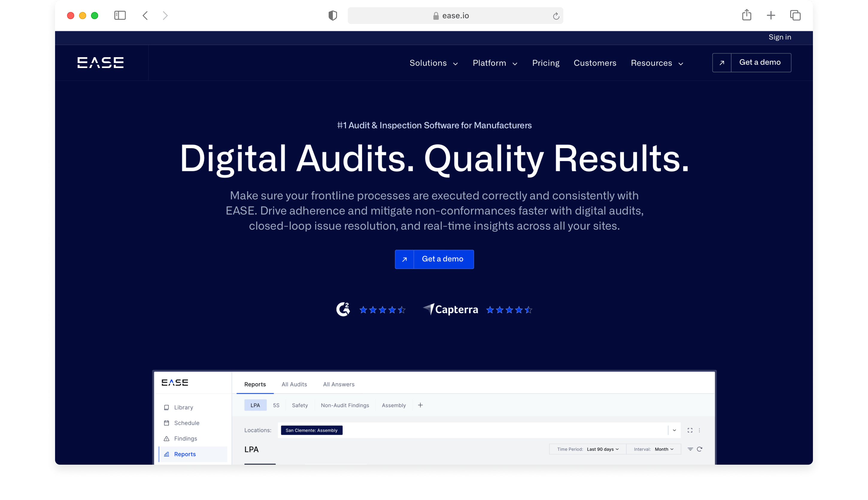Click the G2 logo

point(343,309)
